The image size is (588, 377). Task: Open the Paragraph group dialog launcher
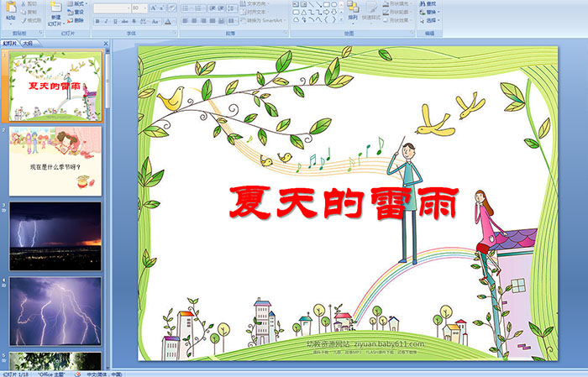[x=286, y=34]
